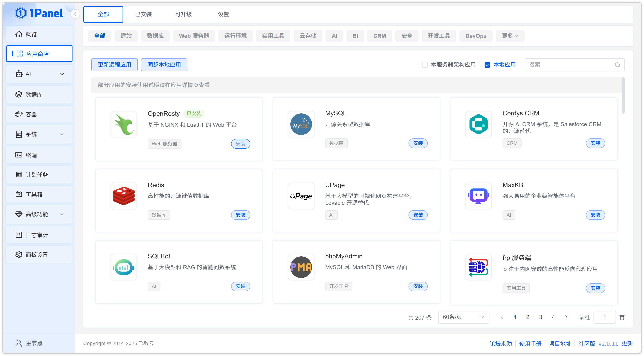Click the container (容器) sidebar icon

[x=19, y=114]
